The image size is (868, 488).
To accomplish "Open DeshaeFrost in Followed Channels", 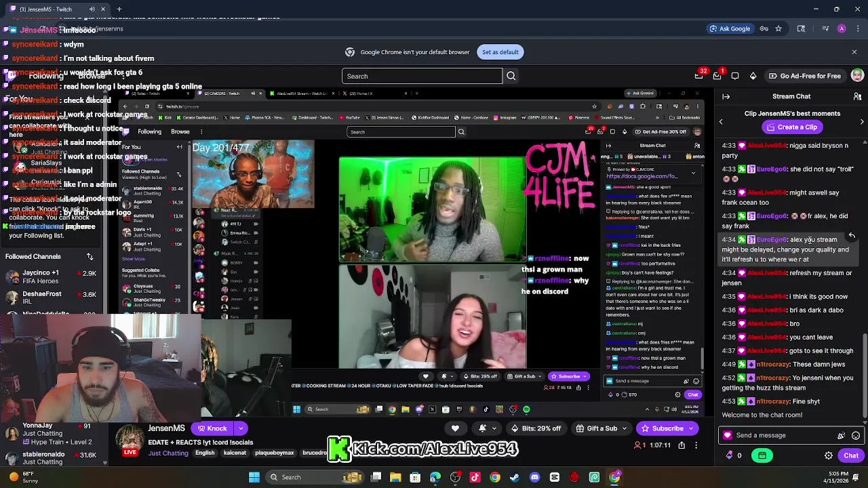I will [53, 297].
